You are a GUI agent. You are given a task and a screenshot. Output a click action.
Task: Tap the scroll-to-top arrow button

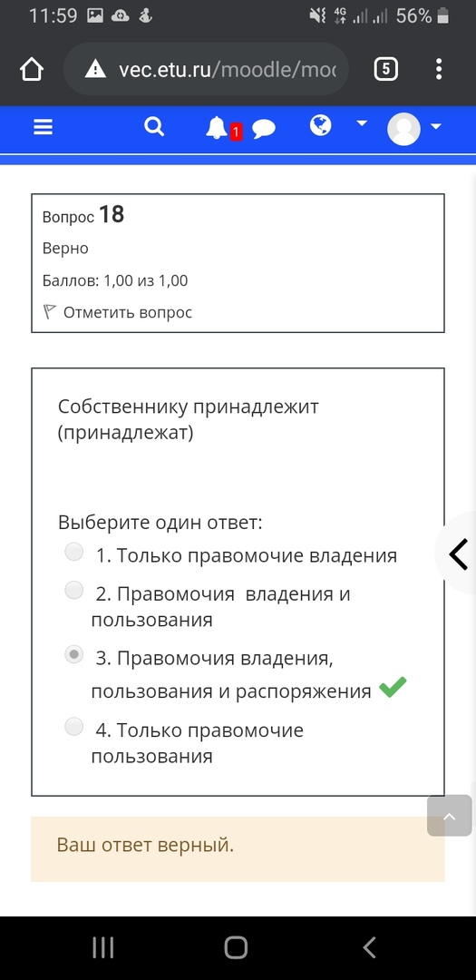[449, 816]
